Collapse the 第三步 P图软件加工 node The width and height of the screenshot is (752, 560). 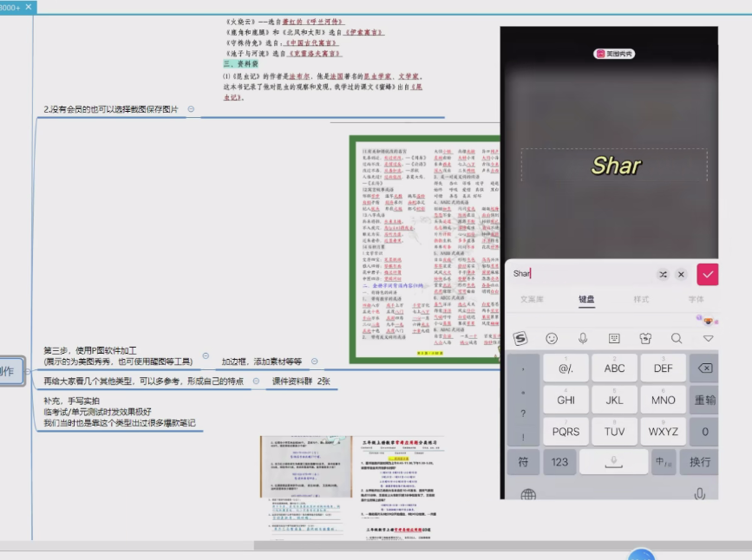(206, 355)
